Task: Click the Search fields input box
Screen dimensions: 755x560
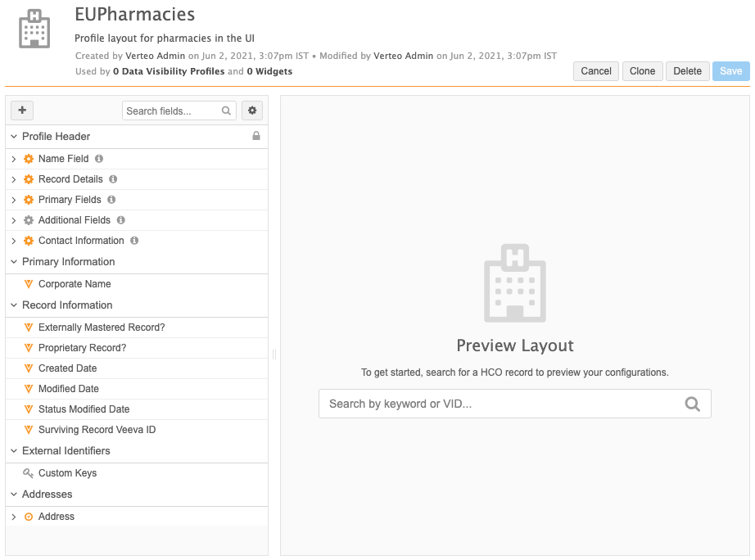Action: [170, 111]
